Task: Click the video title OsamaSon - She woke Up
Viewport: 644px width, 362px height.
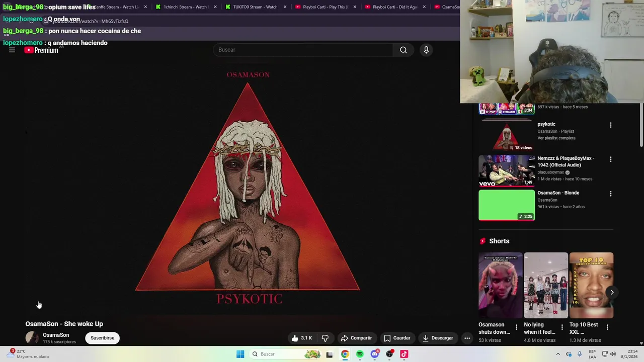Action: click(64, 324)
